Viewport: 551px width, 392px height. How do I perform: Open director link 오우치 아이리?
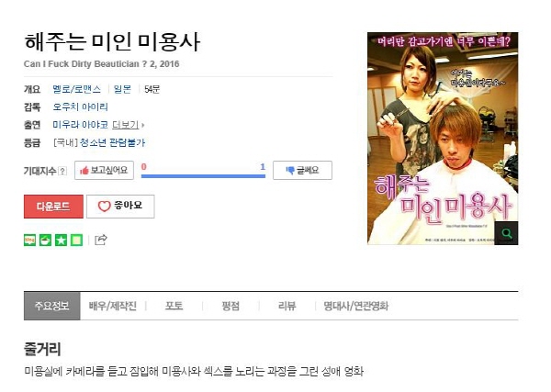pyautogui.click(x=80, y=106)
